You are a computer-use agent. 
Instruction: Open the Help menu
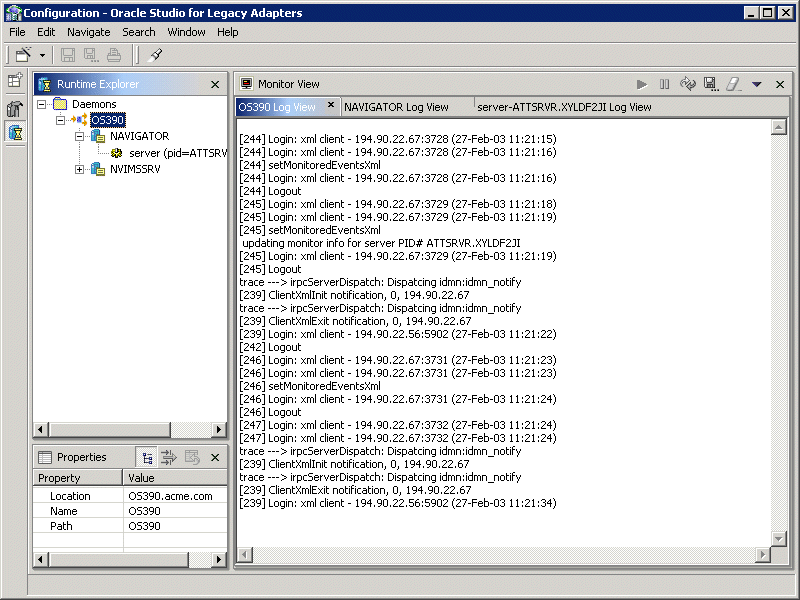point(228,32)
